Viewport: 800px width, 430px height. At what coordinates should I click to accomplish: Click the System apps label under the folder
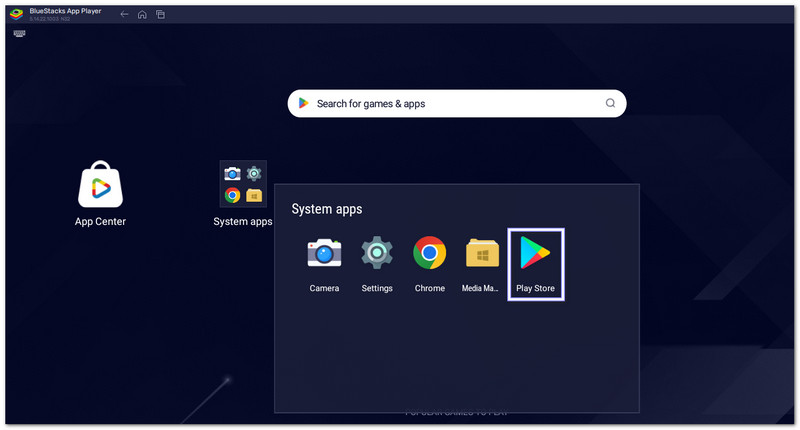[243, 221]
